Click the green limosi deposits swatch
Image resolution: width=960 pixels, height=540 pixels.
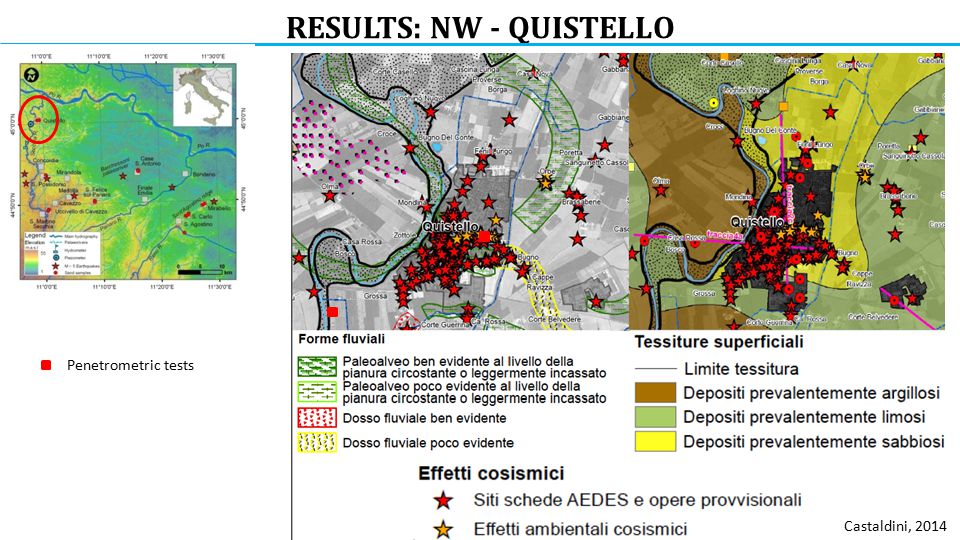point(655,417)
